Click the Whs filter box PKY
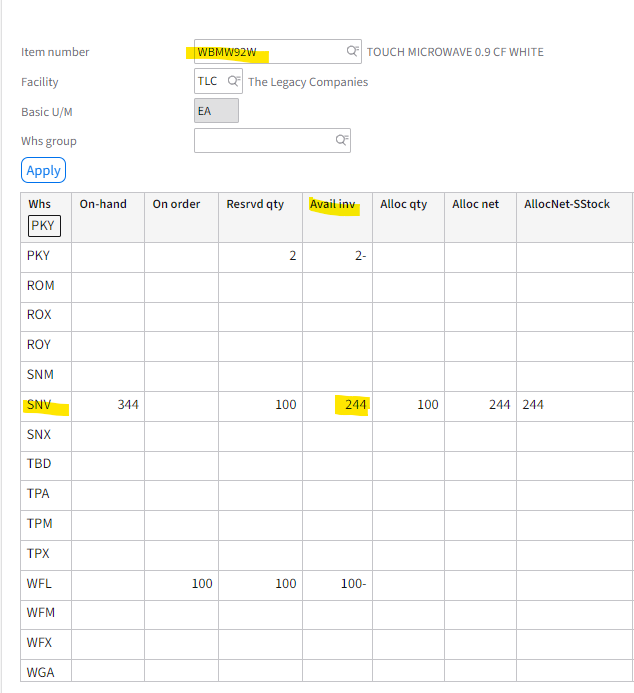 tap(44, 226)
